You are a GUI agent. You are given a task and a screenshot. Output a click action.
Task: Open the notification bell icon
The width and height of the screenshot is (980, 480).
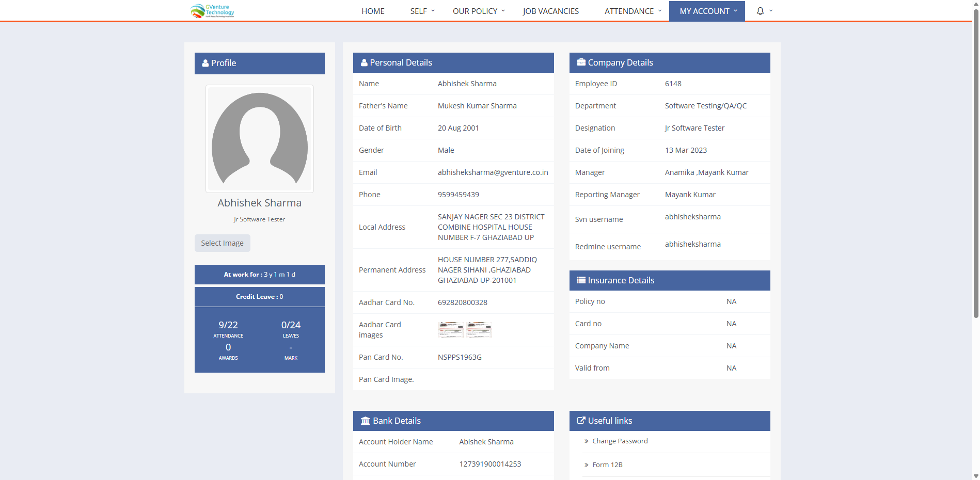pyautogui.click(x=760, y=11)
